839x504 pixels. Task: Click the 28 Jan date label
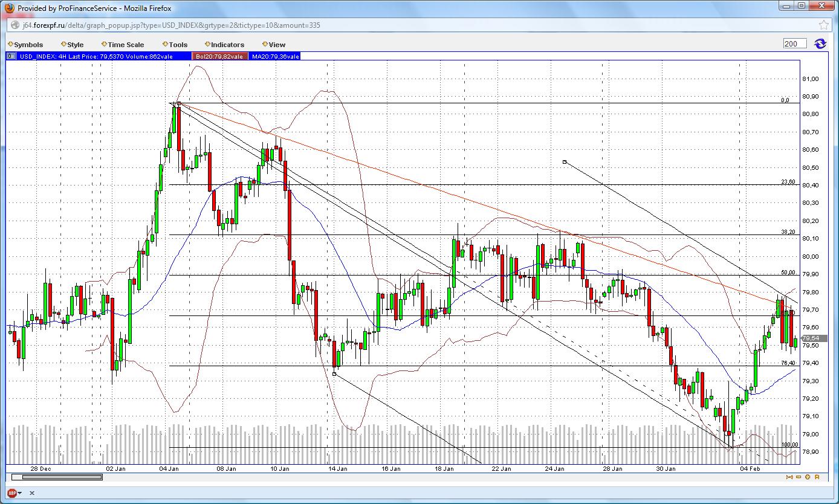[612, 468]
